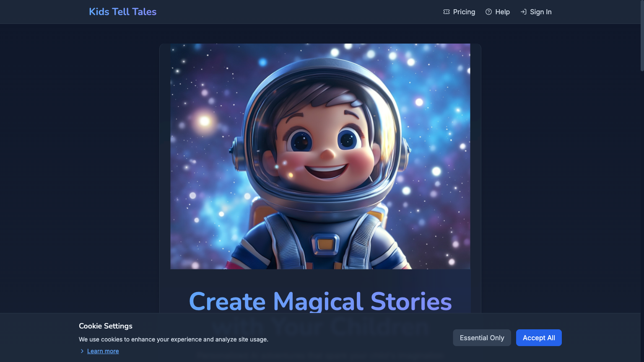644x362 pixels.
Task: Click the astronaut's smiling mouth
Action: pos(327,171)
